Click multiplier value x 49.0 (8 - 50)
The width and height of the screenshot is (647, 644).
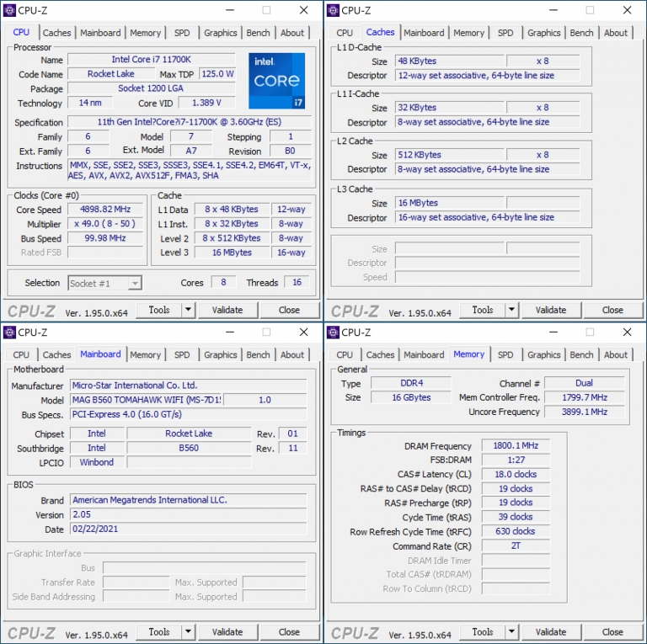[105, 224]
